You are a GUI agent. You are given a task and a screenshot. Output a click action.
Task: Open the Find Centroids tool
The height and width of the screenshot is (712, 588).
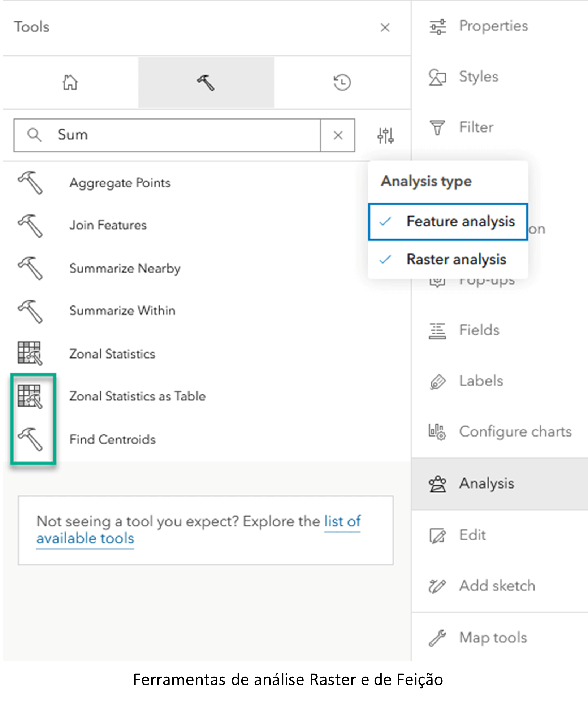pos(112,439)
